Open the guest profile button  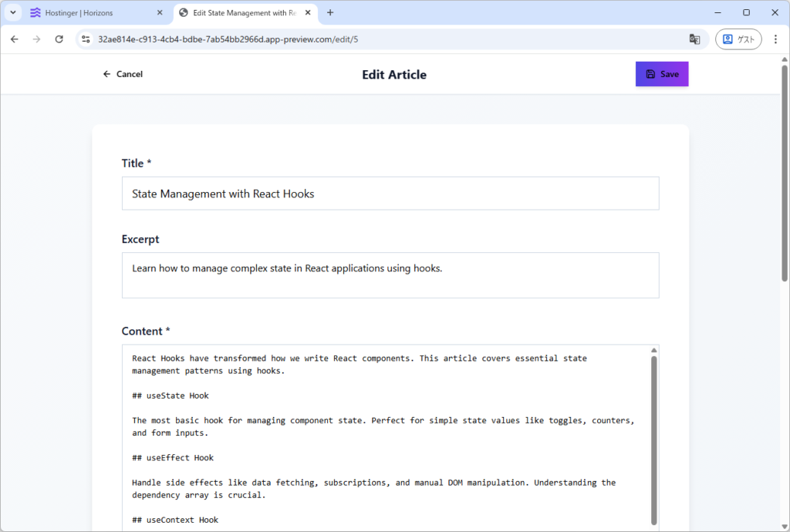tap(738, 39)
